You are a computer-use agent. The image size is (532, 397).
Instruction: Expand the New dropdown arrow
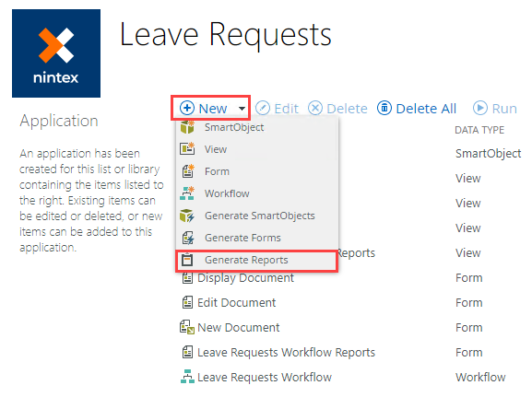tap(242, 109)
